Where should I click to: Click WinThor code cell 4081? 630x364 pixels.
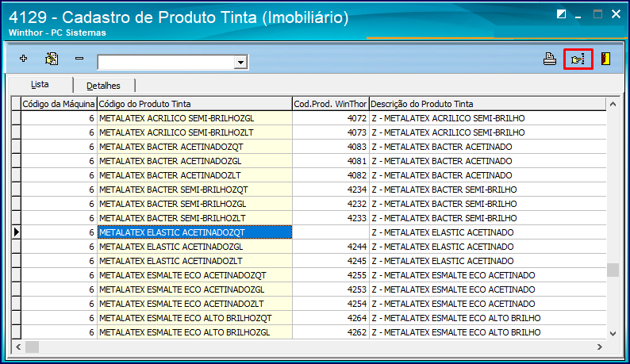point(330,161)
